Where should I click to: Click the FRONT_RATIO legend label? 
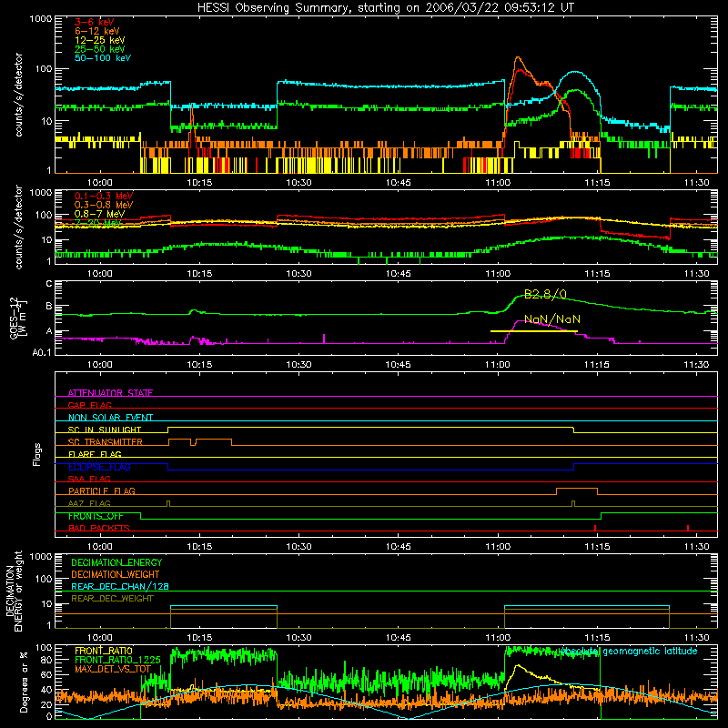click(x=104, y=651)
